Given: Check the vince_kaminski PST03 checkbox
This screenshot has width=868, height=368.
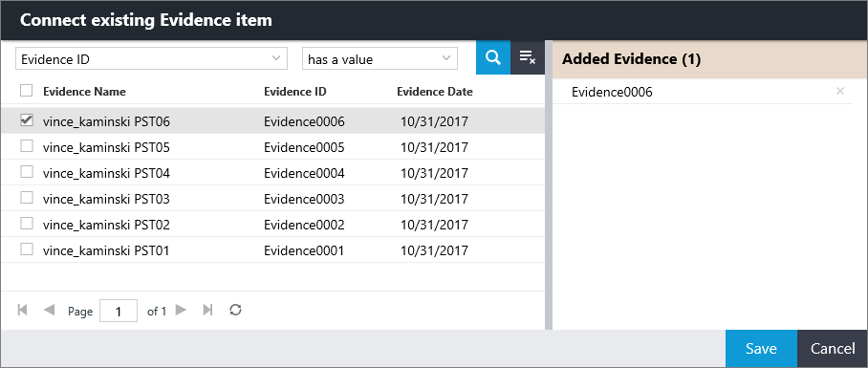Looking at the screenshot, I should point(27,198).
